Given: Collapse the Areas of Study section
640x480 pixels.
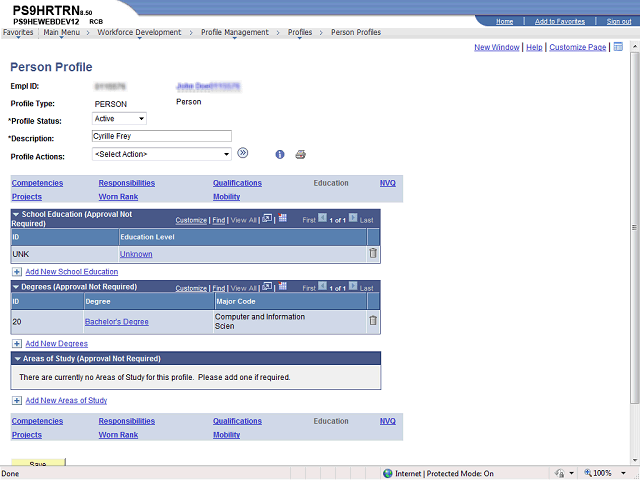Looking at the screenshot, I should [17, 359].
